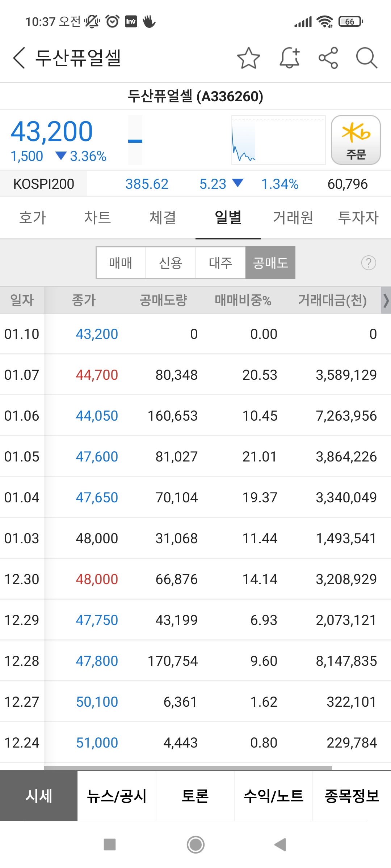Tap the Wi-Fi status icon
Viewport: 391px width, 868px height.
[x=325, y=22]
